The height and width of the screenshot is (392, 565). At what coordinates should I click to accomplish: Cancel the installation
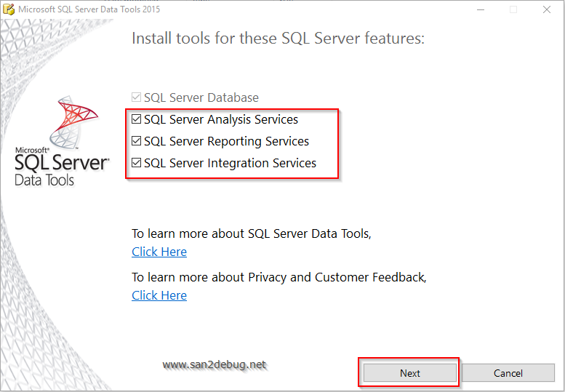508,373
